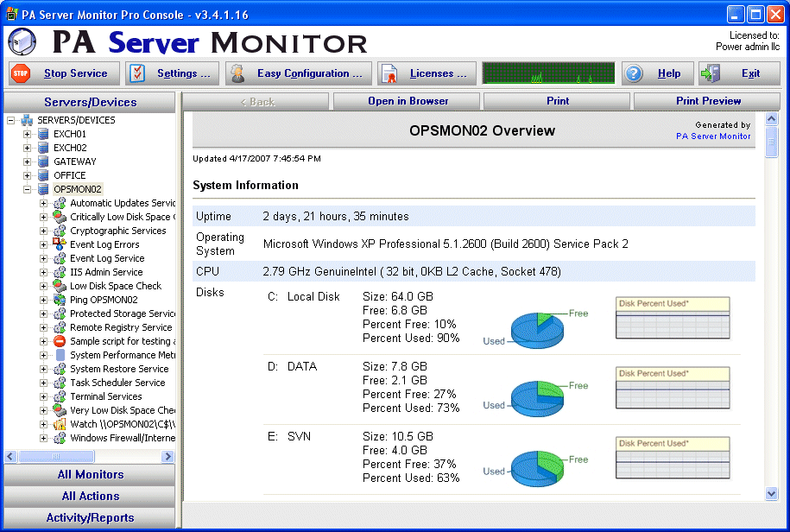Click the Event Log Errors monitor icon
The image size is (790, 532).
[60, 244]
